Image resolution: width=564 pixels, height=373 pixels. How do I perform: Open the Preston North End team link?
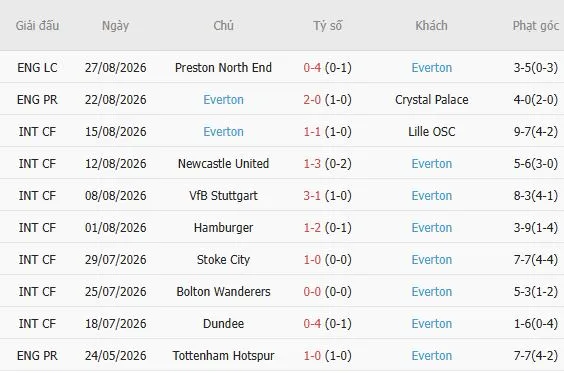(223, 68)
